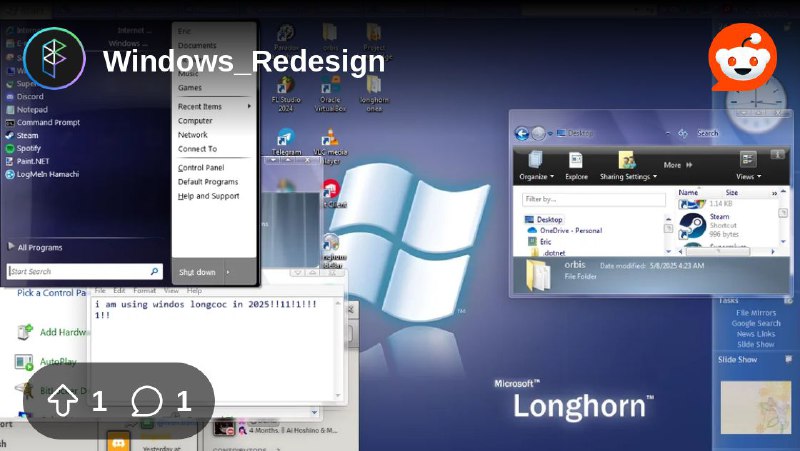Open Oracle VirtualBox desktop shortcut

pos(330,94)
